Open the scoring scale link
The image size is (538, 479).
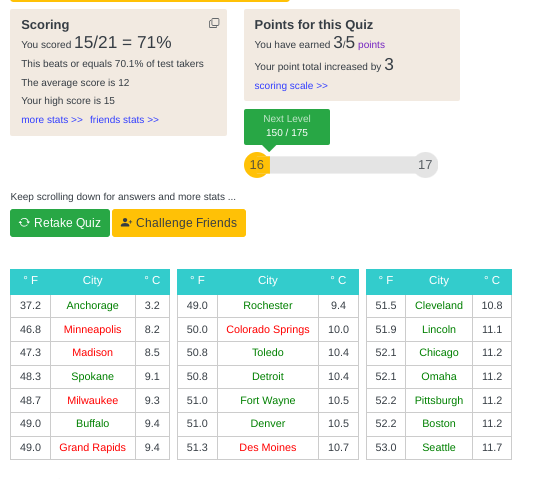[291, 85]
